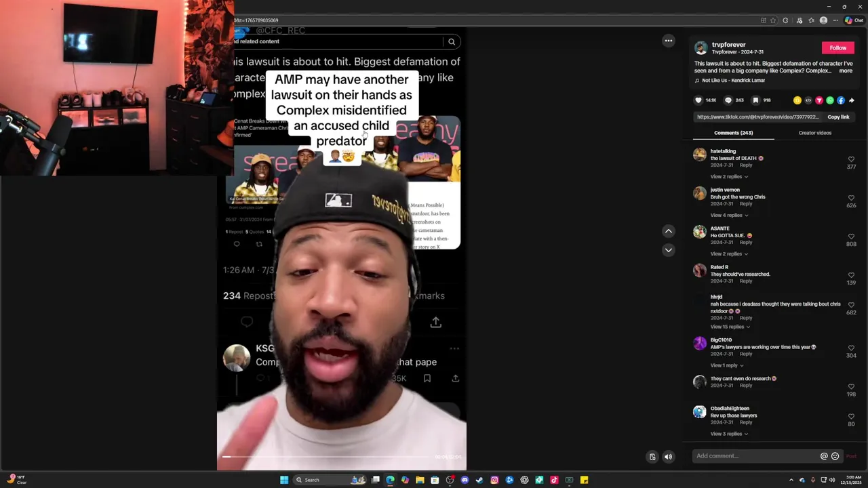This screenshot has height=488, width=868.
Task: Expand replies under ASANTE's comment
Action: 729,254
